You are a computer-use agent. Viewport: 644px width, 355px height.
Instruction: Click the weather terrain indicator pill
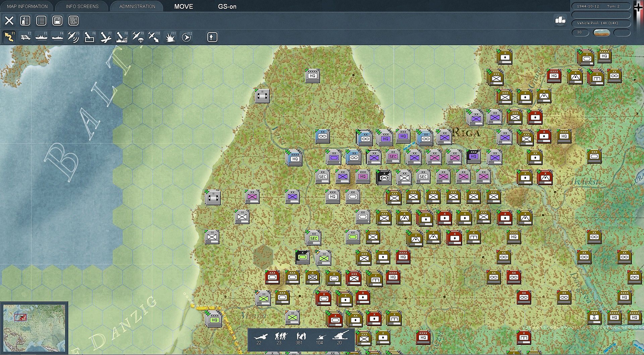pyautogui.click(x=601, y=33)
